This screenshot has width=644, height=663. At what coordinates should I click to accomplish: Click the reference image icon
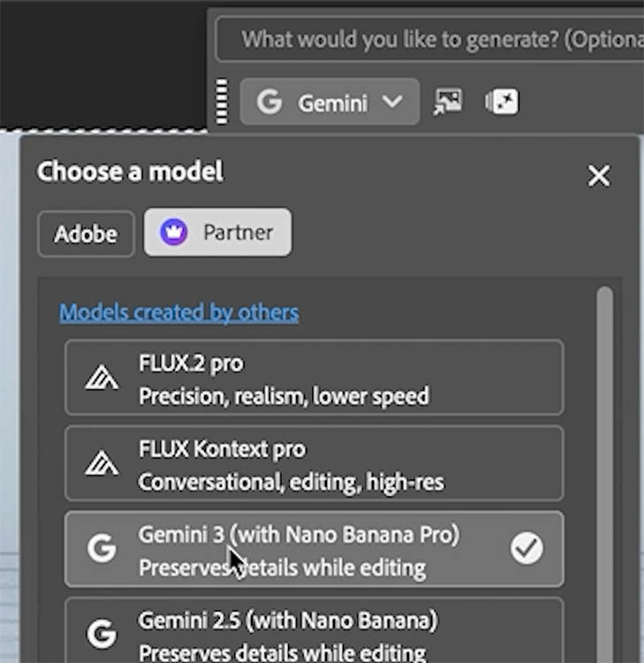pos(448,103)
